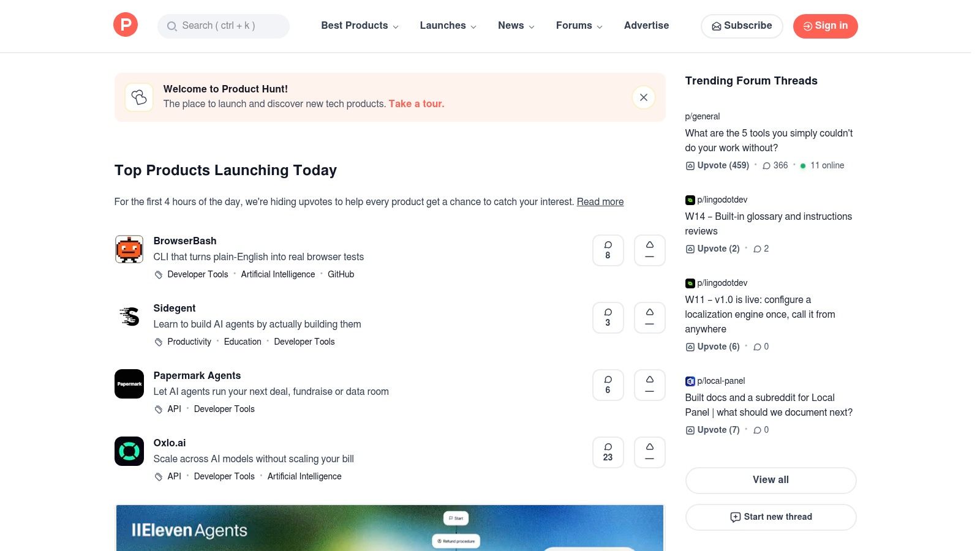
Task: Click the API tag under Oxlo.ai
Action: point(175,476)
